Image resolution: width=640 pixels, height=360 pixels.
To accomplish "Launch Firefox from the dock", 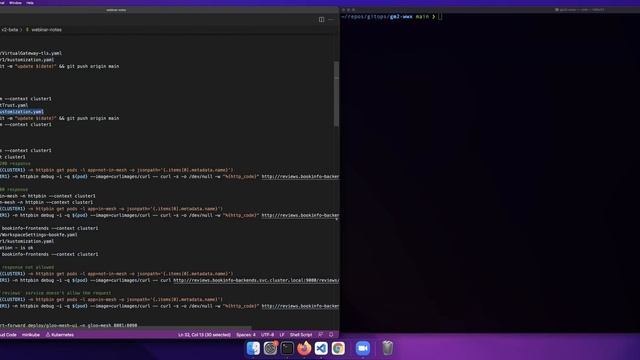I will coord(304,348).
